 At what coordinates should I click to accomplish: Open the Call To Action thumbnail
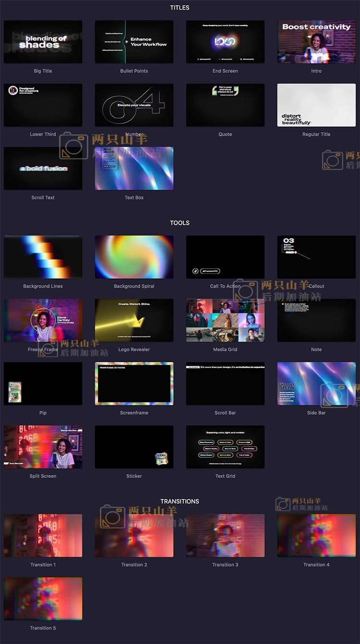pos(225,257)
